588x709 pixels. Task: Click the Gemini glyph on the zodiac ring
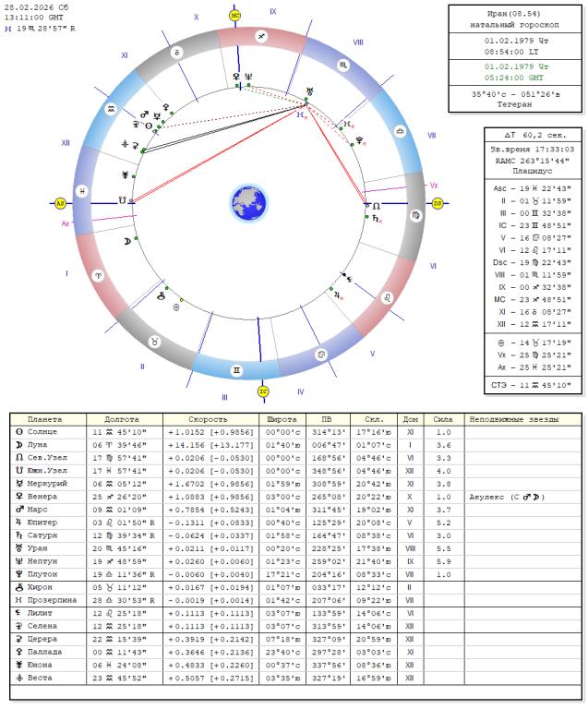(236, 369)
